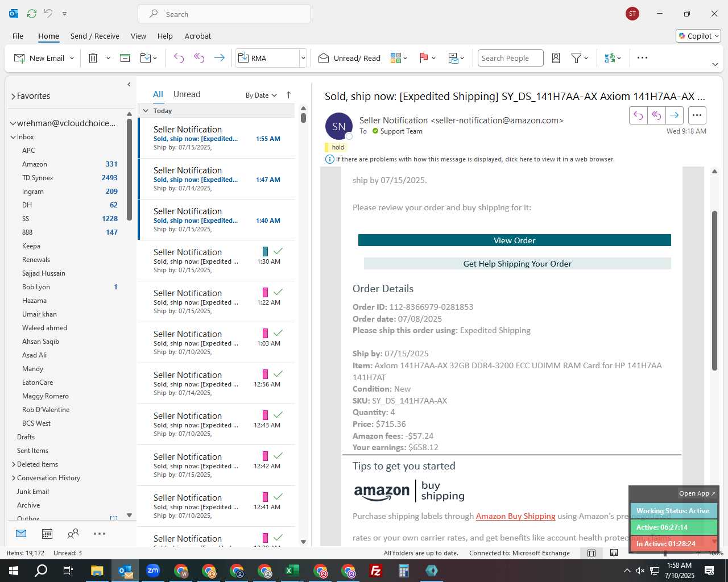Open the File menu

[x=18, y=36]
